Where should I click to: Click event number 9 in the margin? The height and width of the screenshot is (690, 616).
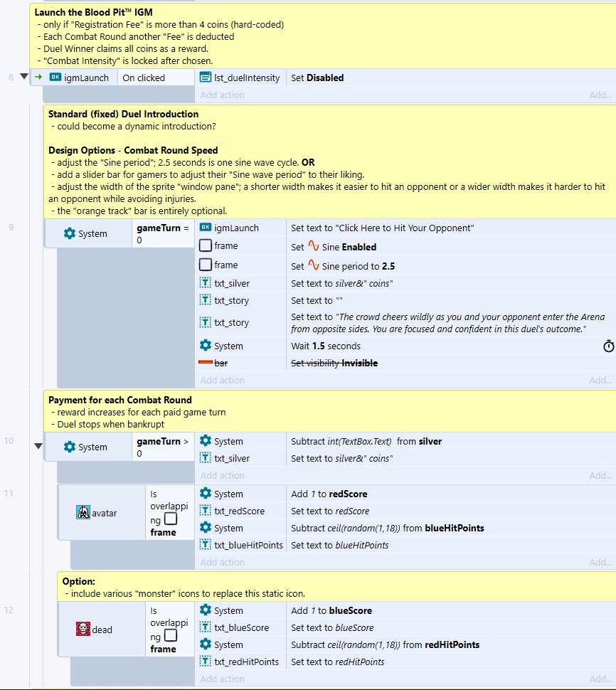(11, 227)
